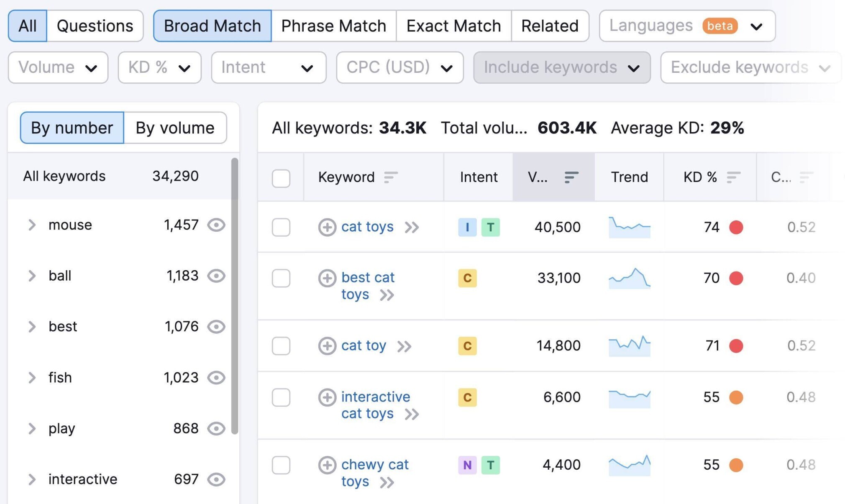Open the Include keywords dropdown
This screenshot has height=504, width=845.
(x=562, y=67)
